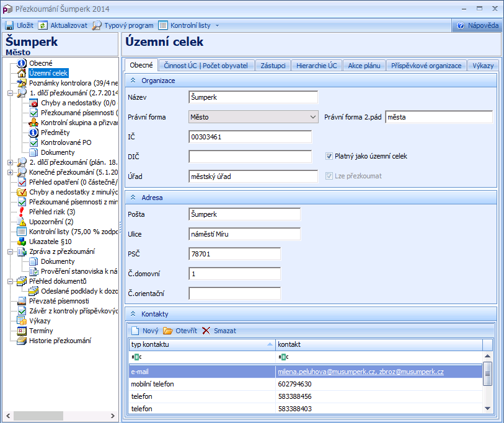This screenshot has width=504, height=423.
Task: Switch to the Příspěvkové organizace tab
Action: (x=427, y=66)
